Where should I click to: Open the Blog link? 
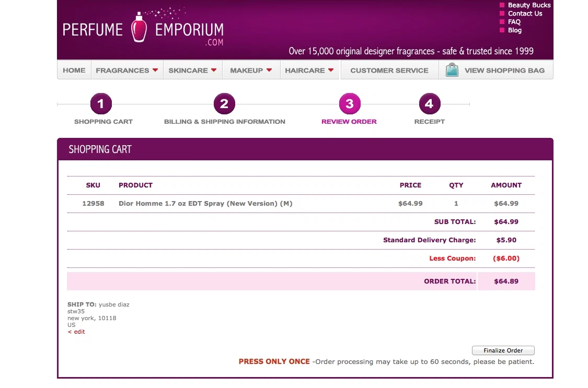[x=514, y=30]
